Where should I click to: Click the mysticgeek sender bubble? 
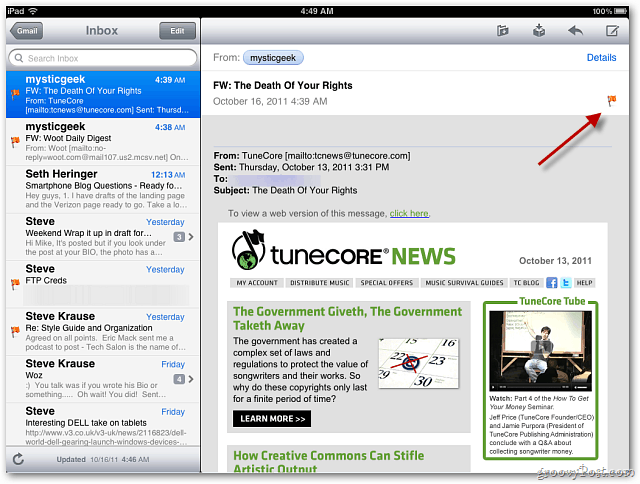tap(273, 58)
